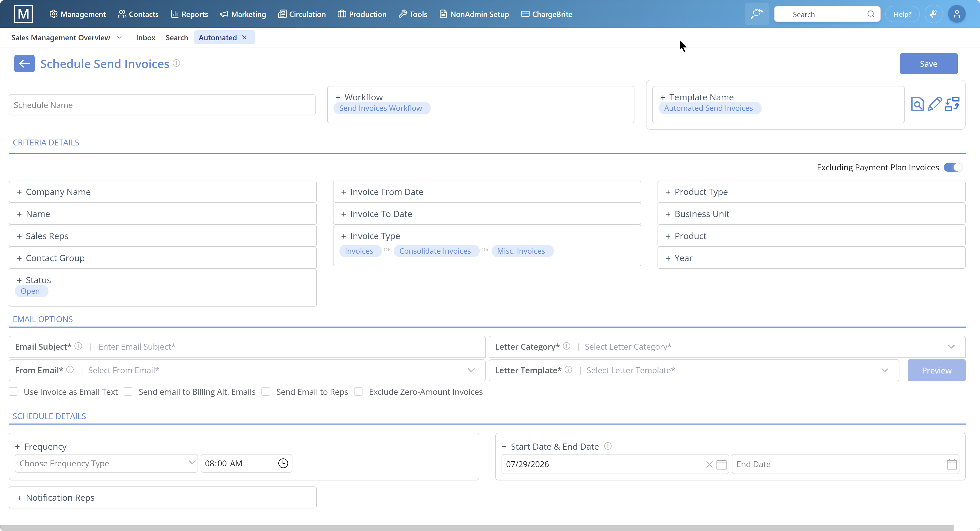Open the start date calendar icon
This screenshot has width=980, height=531.
coord(721,465)
